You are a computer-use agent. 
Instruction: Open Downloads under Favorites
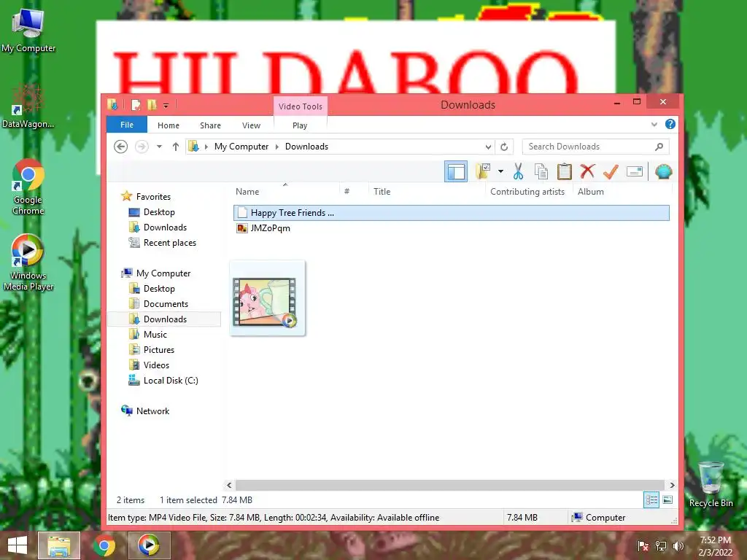(x=165, y=227)
